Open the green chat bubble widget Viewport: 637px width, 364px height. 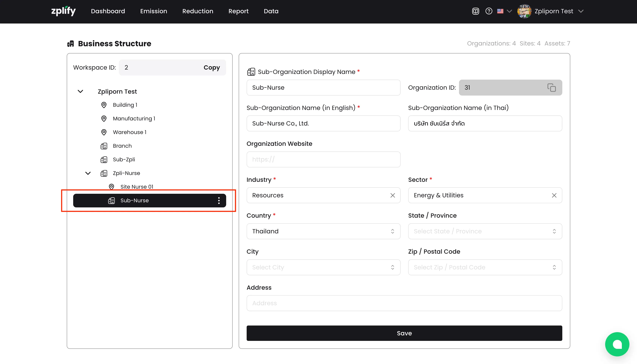617,344
